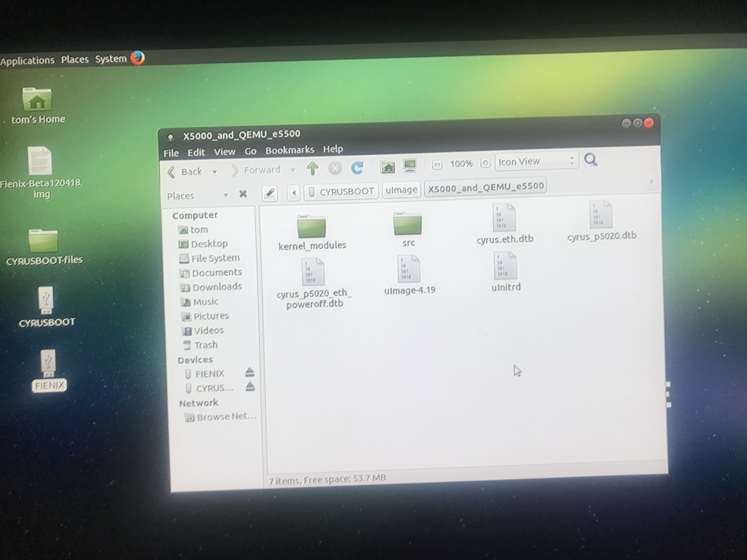Eject the CYRUS device in sidebar
The width and height of the screenshot is (747, 560).
tap(250, 386)
